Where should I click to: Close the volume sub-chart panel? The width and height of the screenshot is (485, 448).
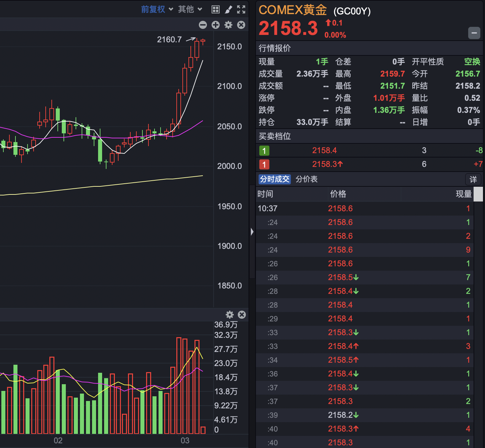pyautogui.click(x=242, y=315)
